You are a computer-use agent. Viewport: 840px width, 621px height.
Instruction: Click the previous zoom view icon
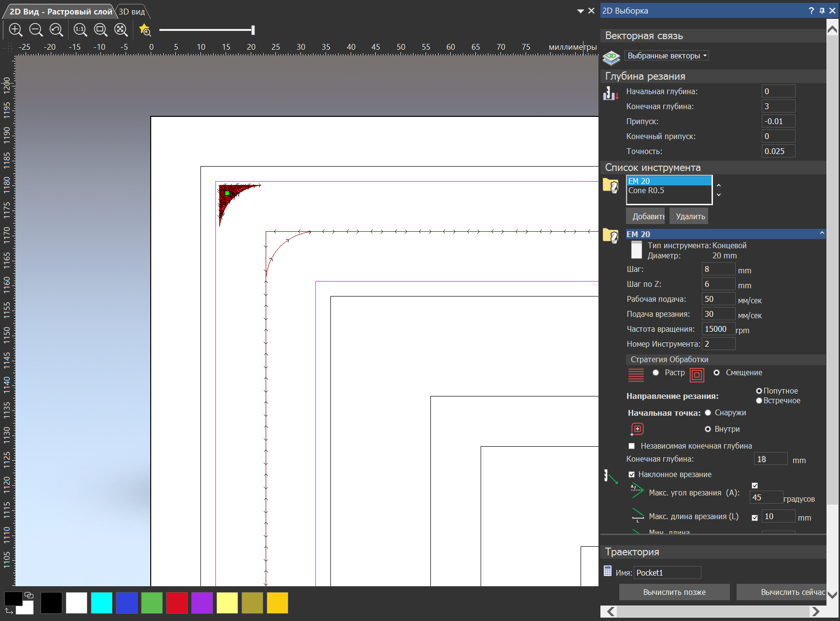pos(57,30)
